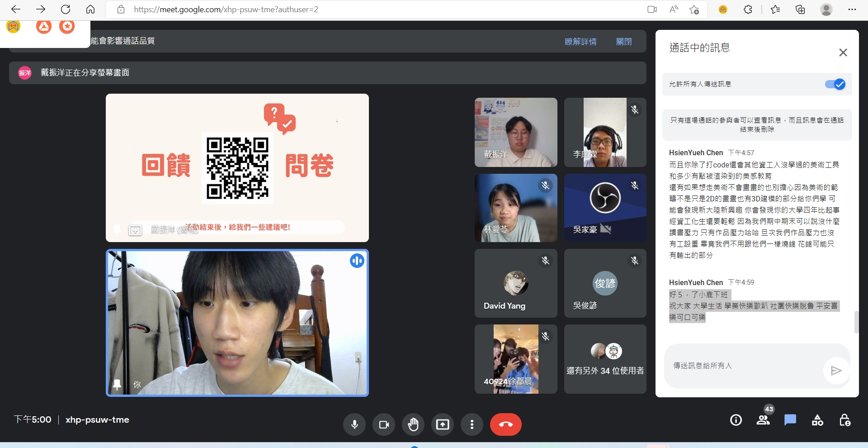Open host controls lock icon
Image resolution: width=868 pixels, height=448 pixels.
click(844, 420)
